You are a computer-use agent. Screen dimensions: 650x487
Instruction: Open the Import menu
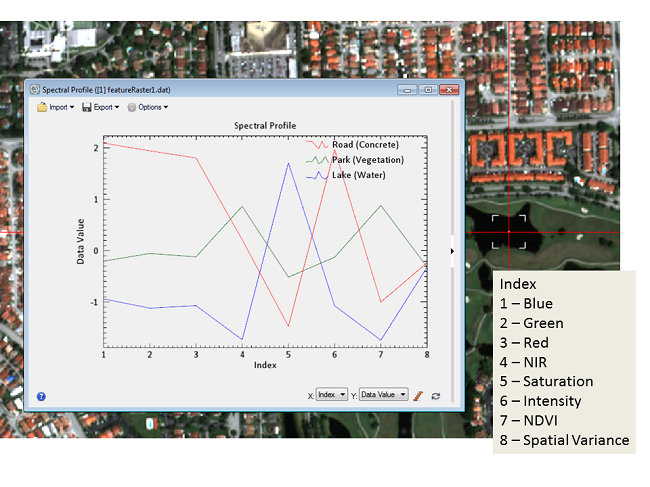click(x=55, y=107)
